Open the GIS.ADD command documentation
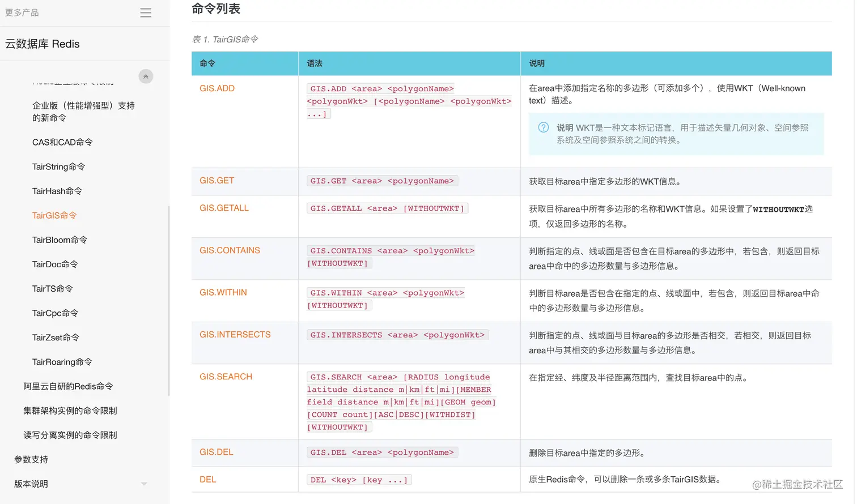The width and height of the screenshot is (857, 504). 217,88
